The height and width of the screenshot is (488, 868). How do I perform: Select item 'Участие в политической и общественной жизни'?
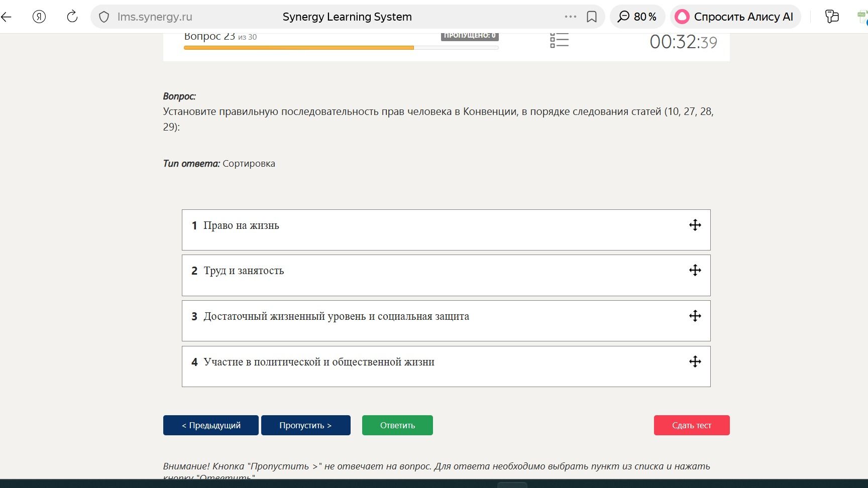pyautogui.click(x=446, y=367)
